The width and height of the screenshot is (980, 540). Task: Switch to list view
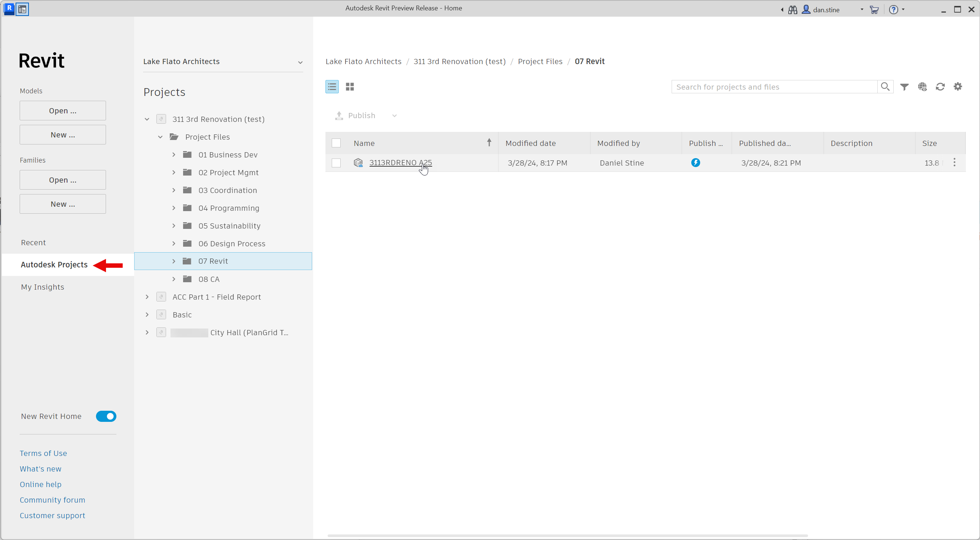tap(332, 87)
